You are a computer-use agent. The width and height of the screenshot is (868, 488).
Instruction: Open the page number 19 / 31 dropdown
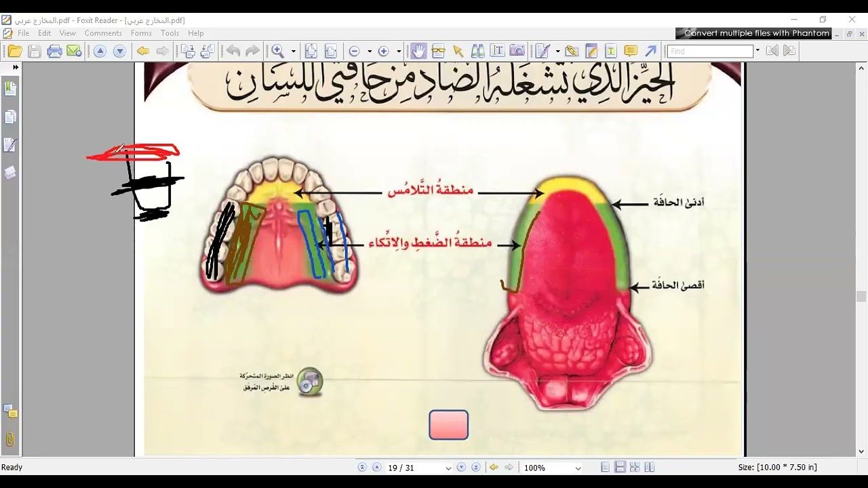[448, 468]
